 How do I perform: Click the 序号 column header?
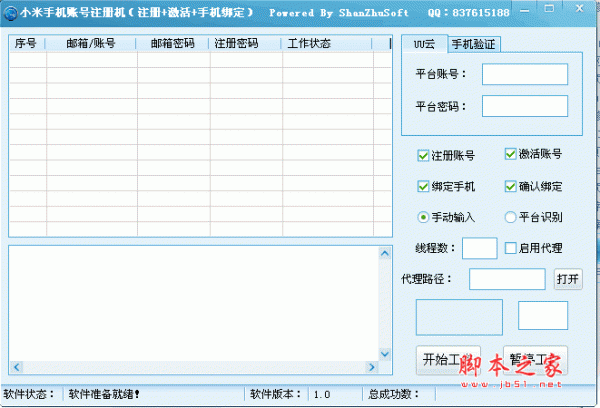(x=26, y=43)
